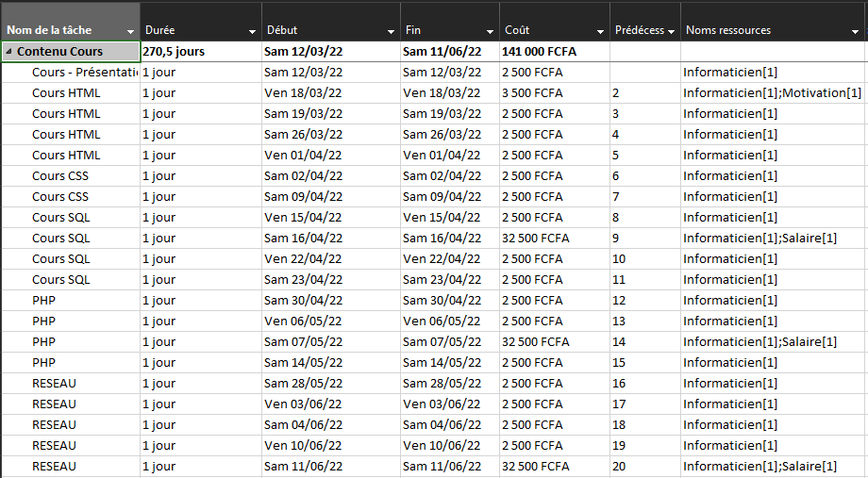
Task: Select the Cours CSS task starting 02/04/22
Action: point(60,176)
